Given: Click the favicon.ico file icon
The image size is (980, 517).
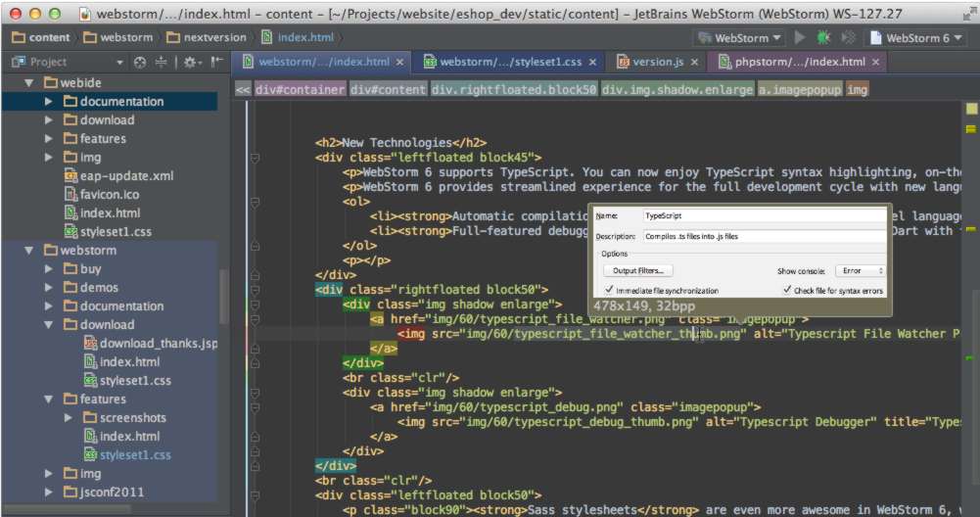Looking at the screenshot, I should [x=70, y=195].
